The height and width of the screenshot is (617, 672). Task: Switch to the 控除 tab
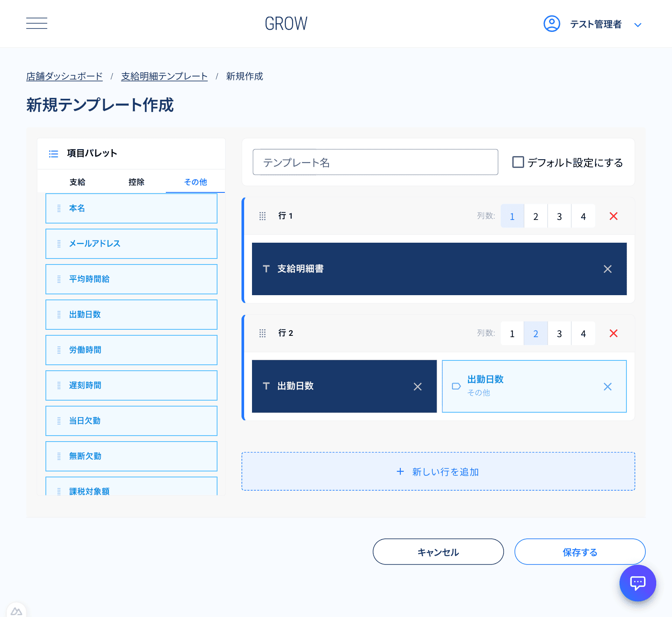tap(136, 182)
